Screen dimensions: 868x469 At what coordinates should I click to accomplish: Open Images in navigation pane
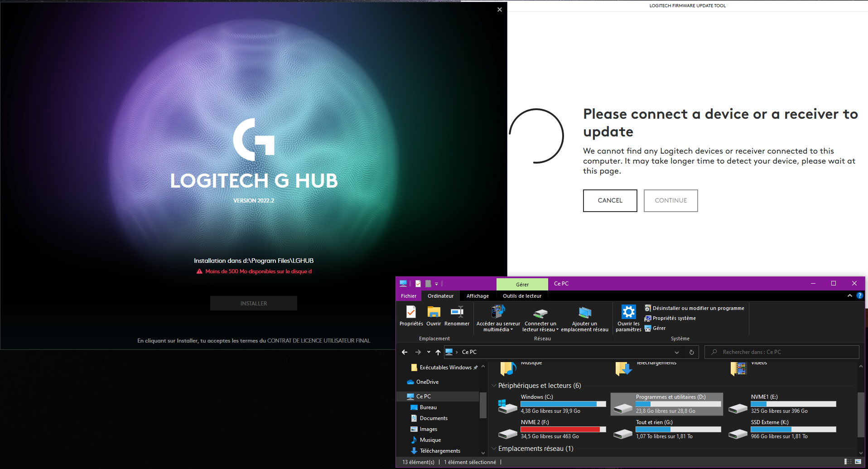(428, 429)
